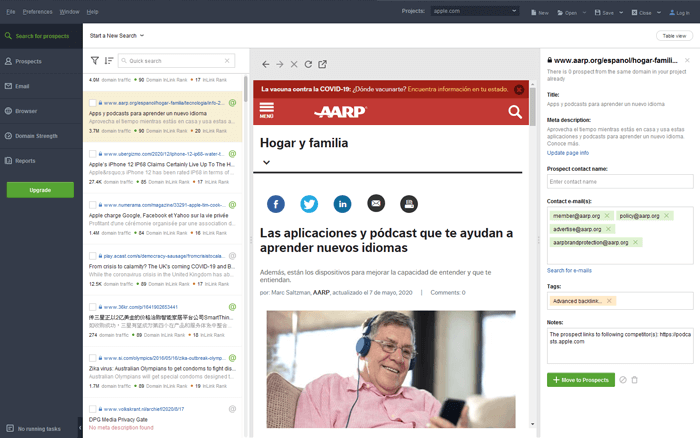The image size is (700, 438).
Task: Collapse the left sidebar arrow
Action: pyautogui.click(x=80, y=428)
